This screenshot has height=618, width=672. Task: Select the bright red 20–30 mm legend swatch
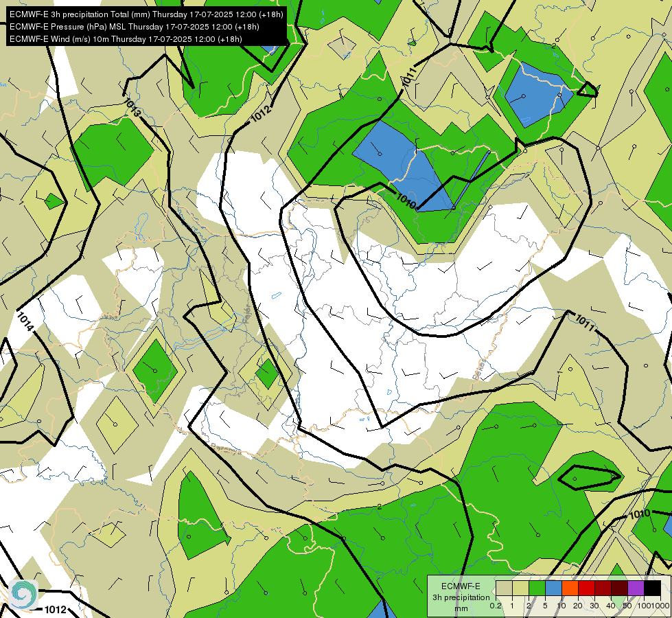(587, 588)
